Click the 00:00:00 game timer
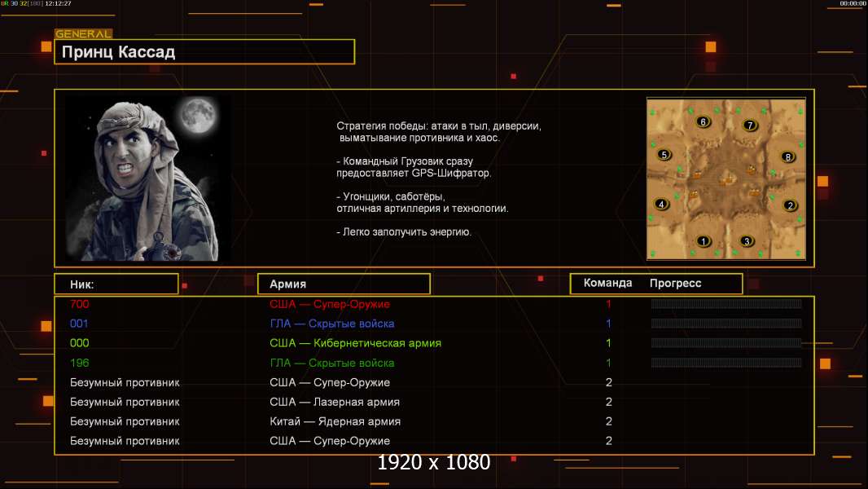Screen dimensions: 868x489 click(853, 3)
